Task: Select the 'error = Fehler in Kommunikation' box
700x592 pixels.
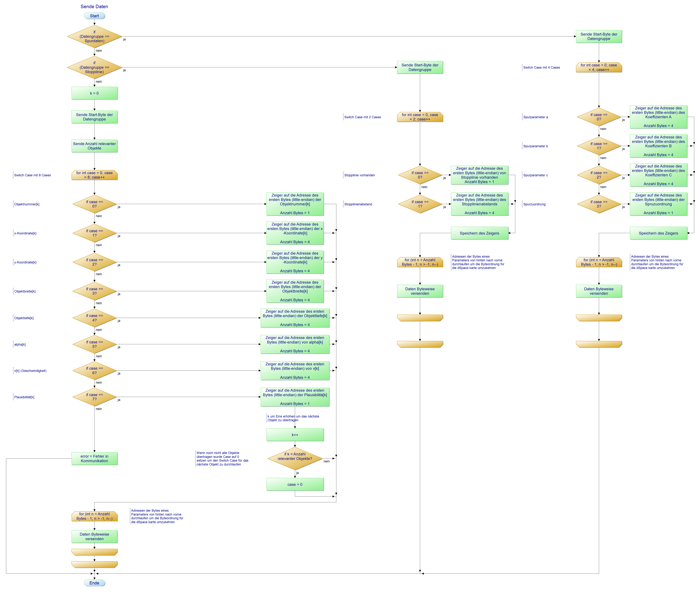Action: (x=94, y=458)
